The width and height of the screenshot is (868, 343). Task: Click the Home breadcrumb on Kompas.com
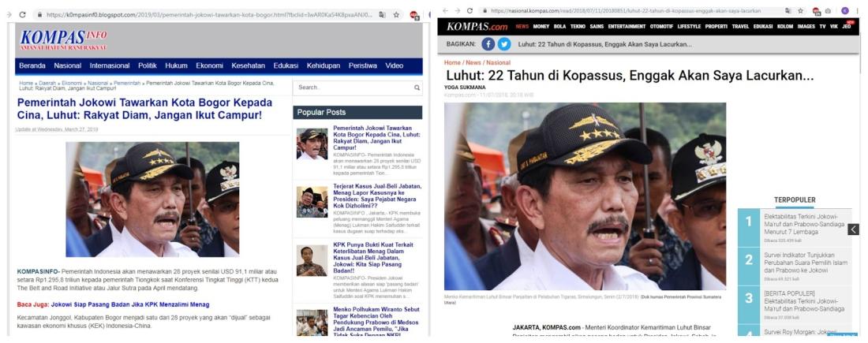tap(451, 62)
